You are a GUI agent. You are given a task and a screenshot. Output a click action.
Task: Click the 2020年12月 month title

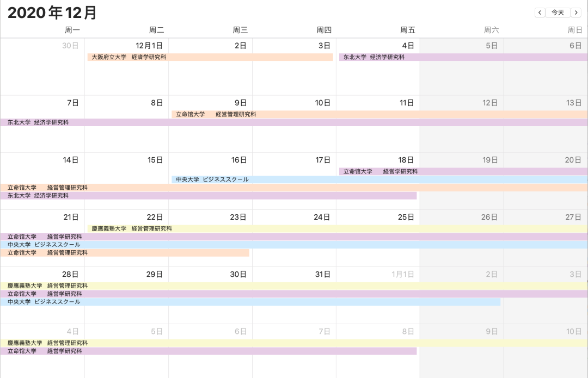pyautogui.click(x=52, y=13)
